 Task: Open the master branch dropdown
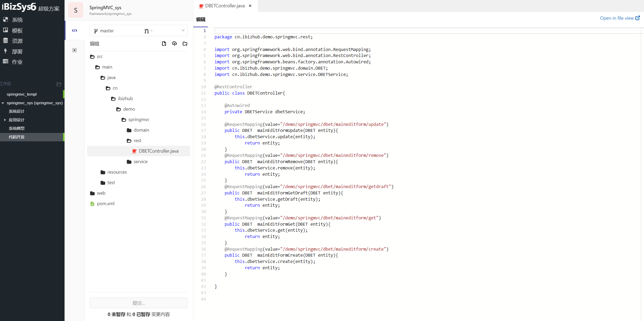139,31
